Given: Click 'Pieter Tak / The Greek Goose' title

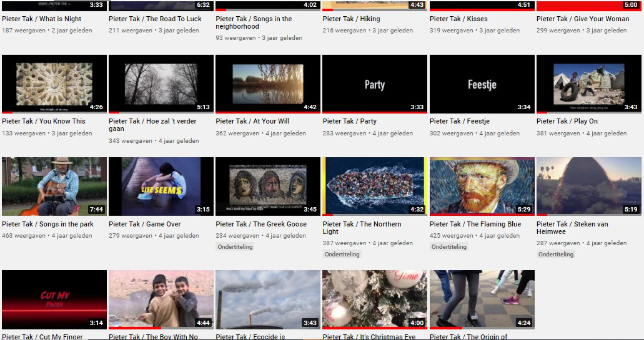Looking at the screenshot, I should coord(261,225).
